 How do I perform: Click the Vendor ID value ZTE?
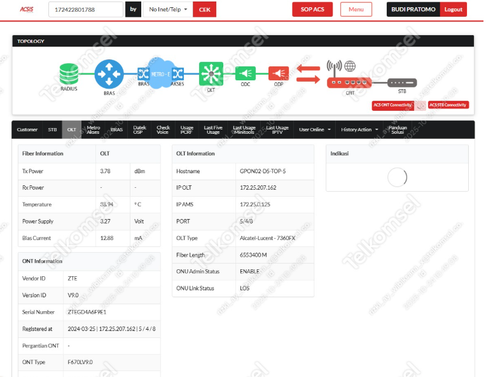72,278
